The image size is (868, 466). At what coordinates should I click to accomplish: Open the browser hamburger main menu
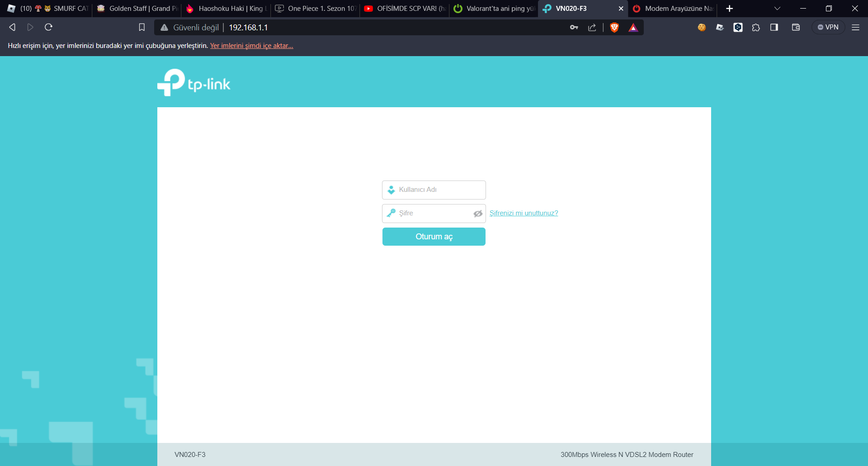[855, 28]
